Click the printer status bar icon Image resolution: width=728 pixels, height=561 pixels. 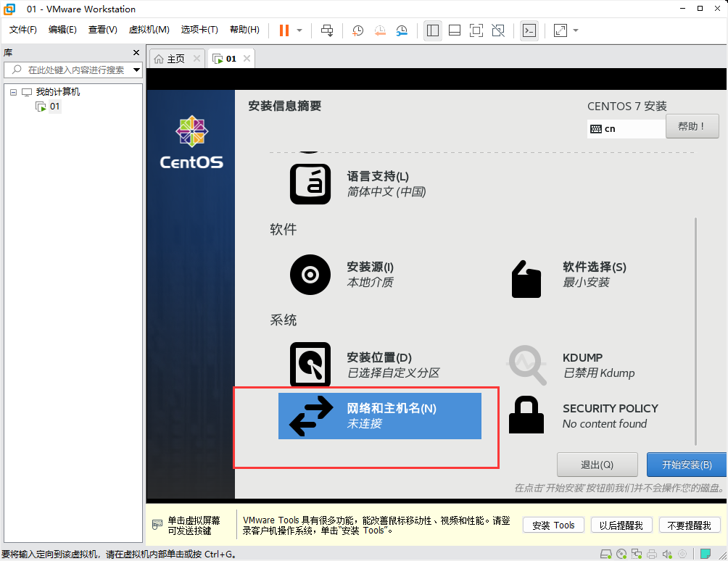tap(652, 554)
